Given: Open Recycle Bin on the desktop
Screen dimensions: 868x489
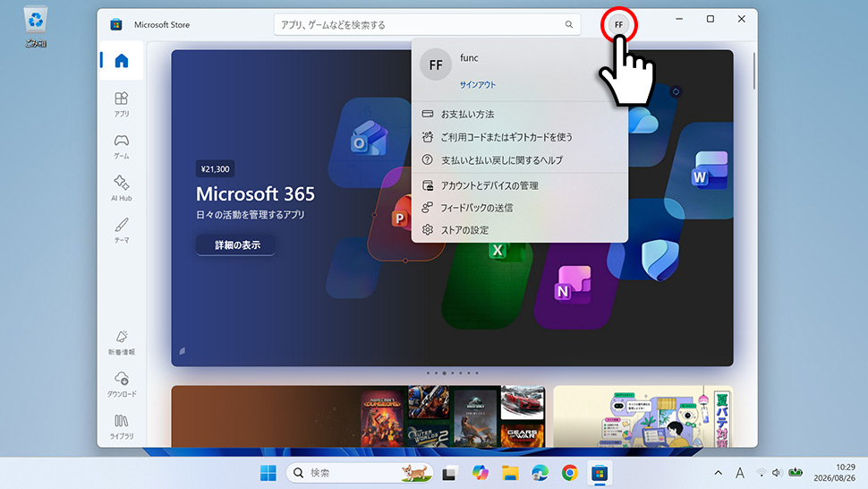Looking at the screenshot, I should (36, 26).
